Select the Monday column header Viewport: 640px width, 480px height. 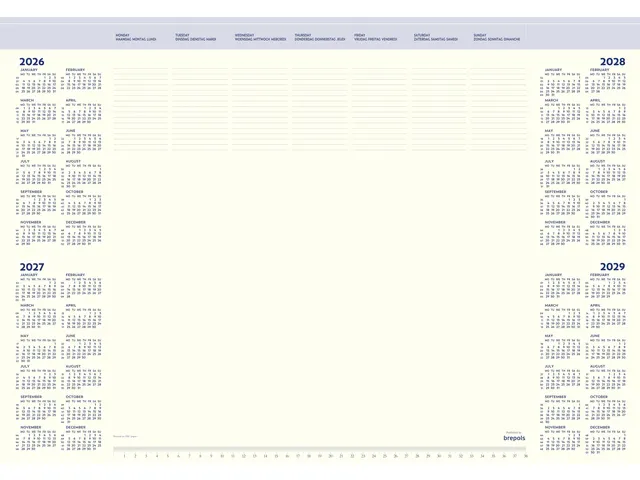(136, 38)
